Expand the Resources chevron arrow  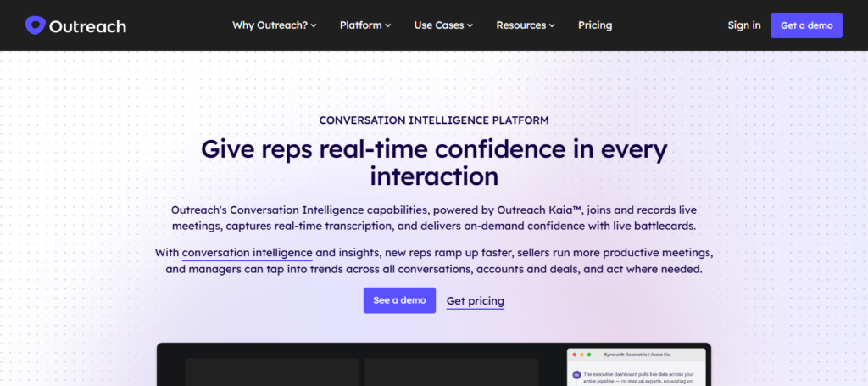click(552, 25)
